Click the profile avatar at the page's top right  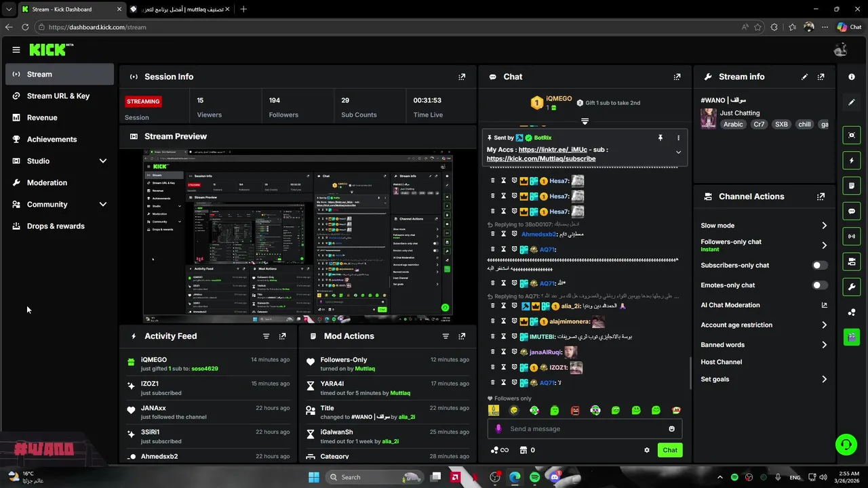tap(840, 49)
